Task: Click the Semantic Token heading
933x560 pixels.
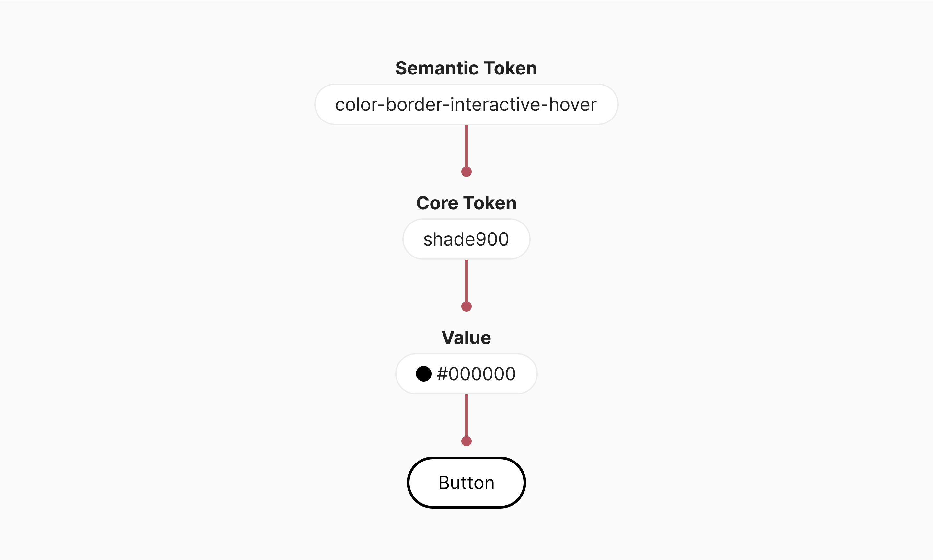Action: click(466, 68)
